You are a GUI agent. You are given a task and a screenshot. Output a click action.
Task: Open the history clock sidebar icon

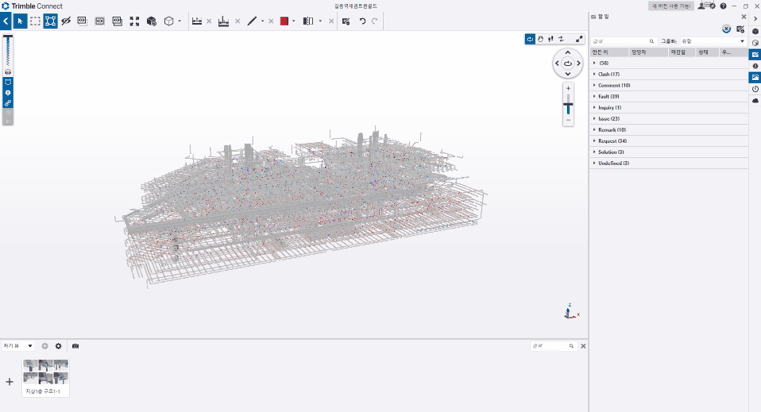click(x=755, y=89)
